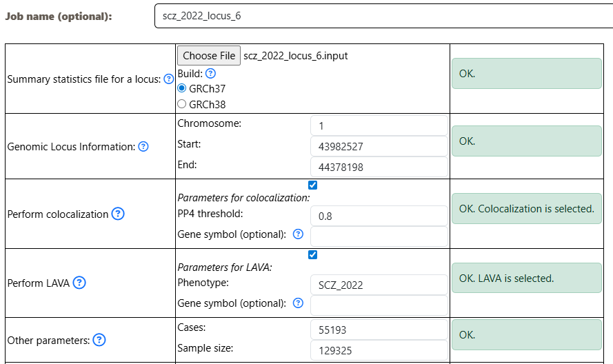Edit the PP4 threshold field
613x364 pixels.
pyautogui.click(x=379, y=216)
